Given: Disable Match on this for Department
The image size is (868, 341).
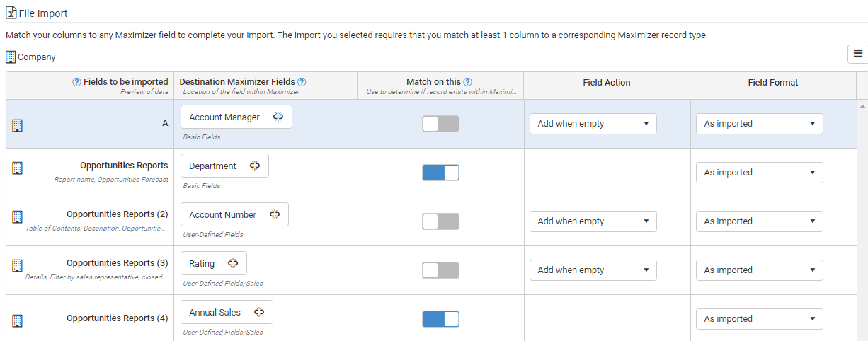Looking at the screenshot, I should pyautogui.click(x=441, y=173).
